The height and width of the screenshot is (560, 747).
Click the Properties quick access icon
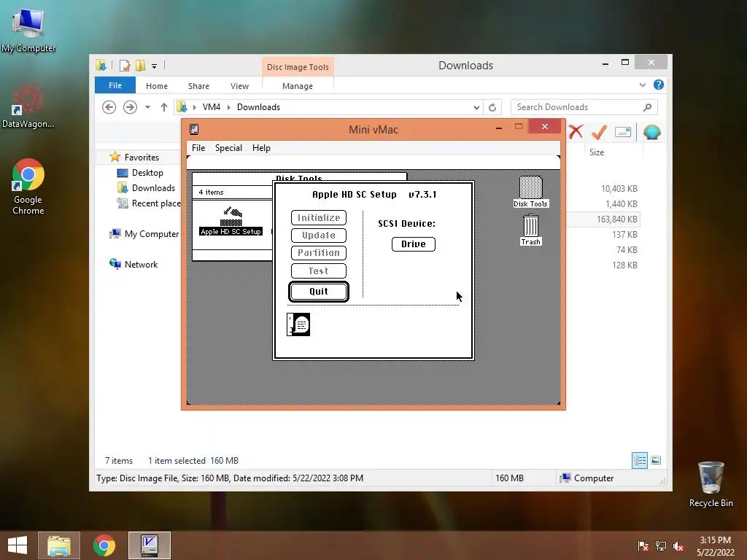click(124, 65)
